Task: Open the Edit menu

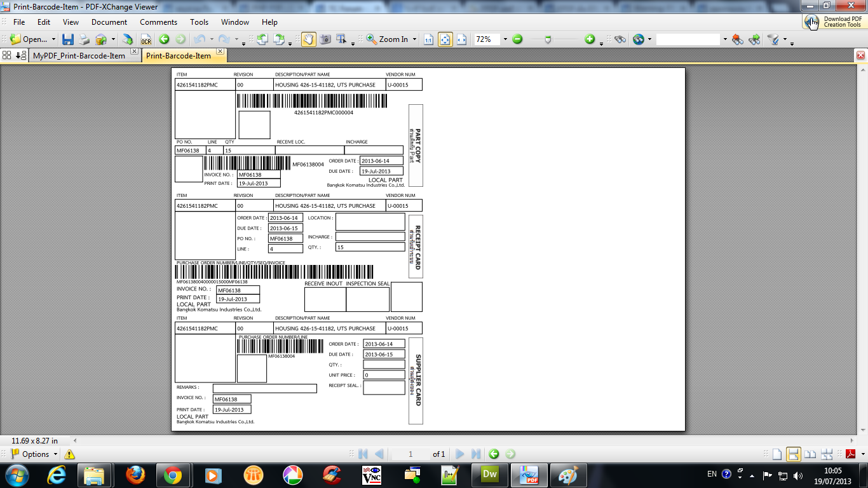Action: 44,22
